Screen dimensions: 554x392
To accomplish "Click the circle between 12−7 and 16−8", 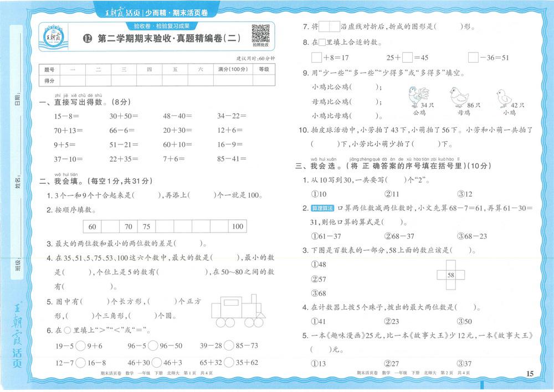I will click(80, 363).
